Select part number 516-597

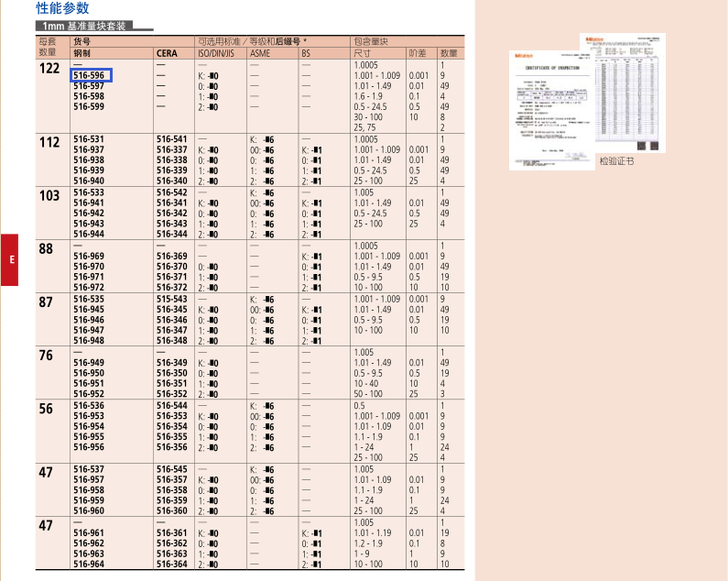89,86
